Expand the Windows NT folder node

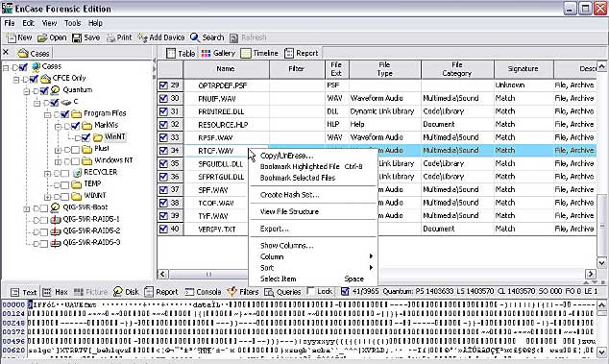pyautogui.click(x=58, y=161)
